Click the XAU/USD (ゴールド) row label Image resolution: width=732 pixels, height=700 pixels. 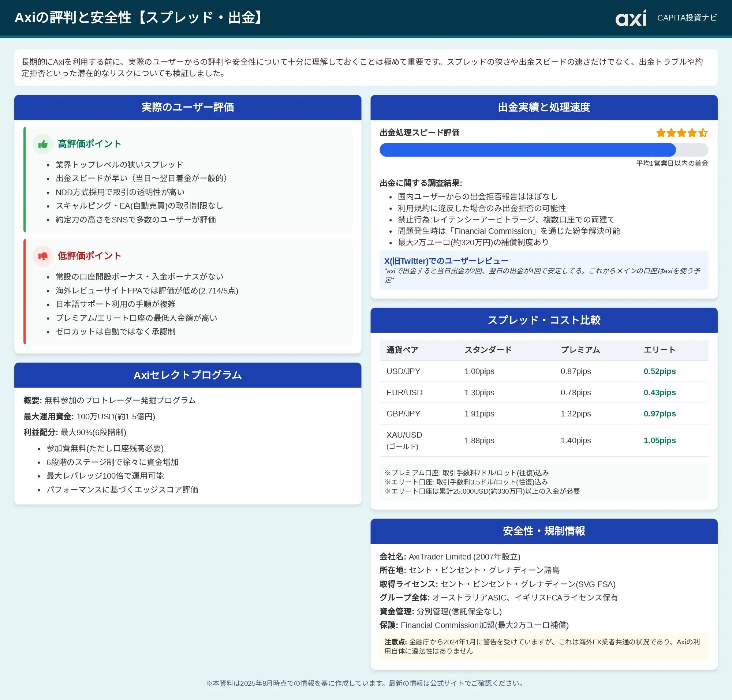(x=404, y=441)
